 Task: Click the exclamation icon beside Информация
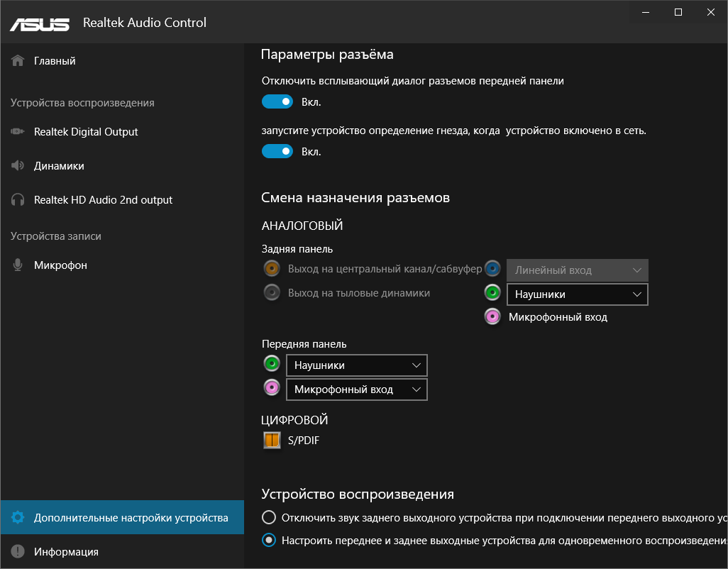(18, 551)
